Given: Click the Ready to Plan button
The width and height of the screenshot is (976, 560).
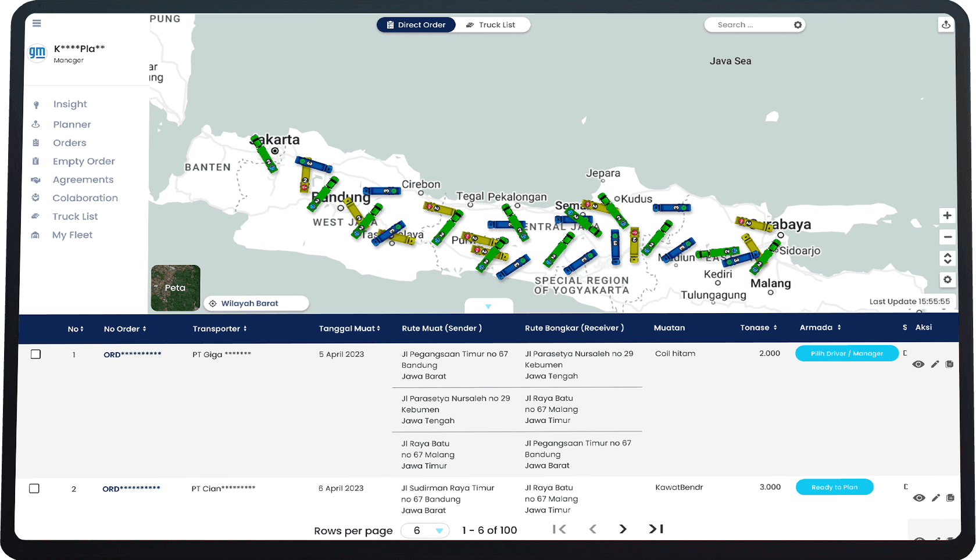Looking at the screenshot, I should 834,487.
